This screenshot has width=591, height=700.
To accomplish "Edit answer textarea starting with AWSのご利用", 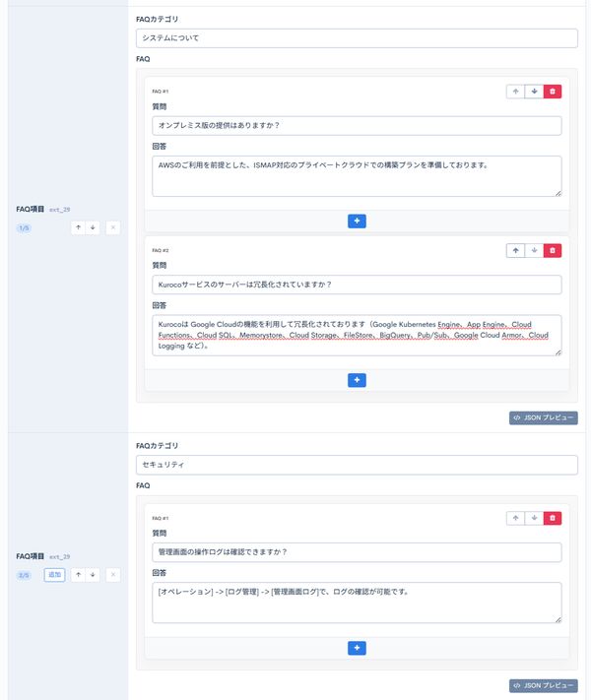I will pos(357,176).
